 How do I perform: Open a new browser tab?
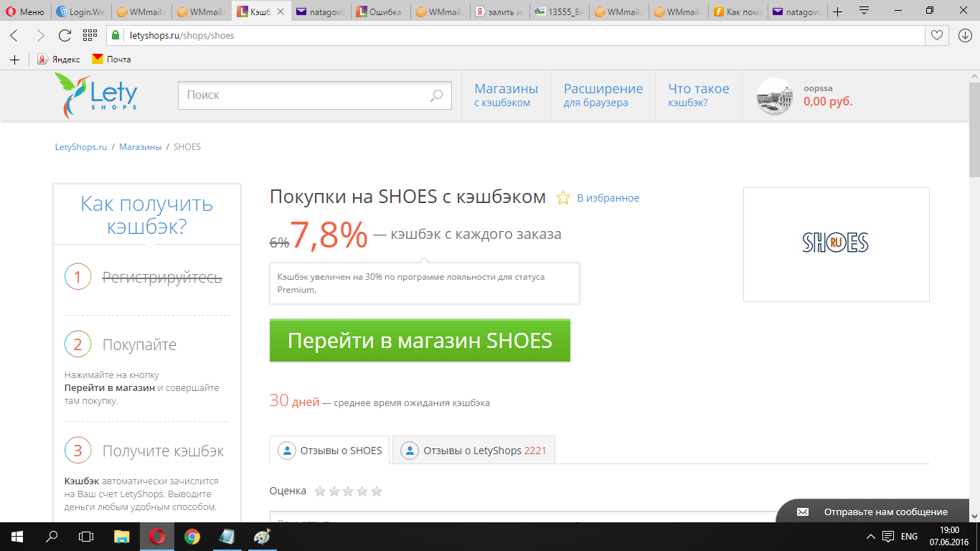837,11
